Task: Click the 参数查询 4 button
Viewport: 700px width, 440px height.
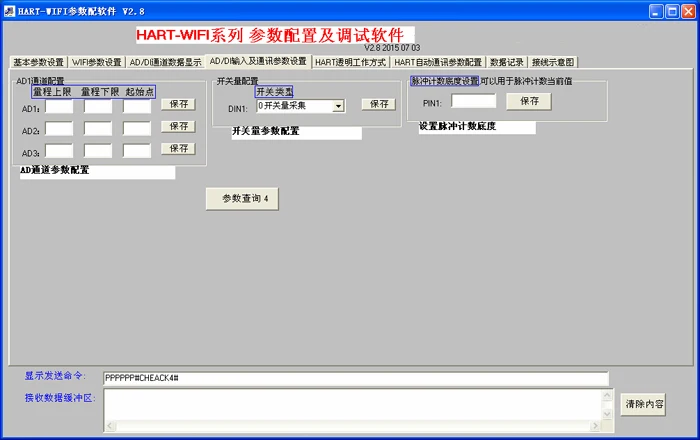Action: [242, 199]
